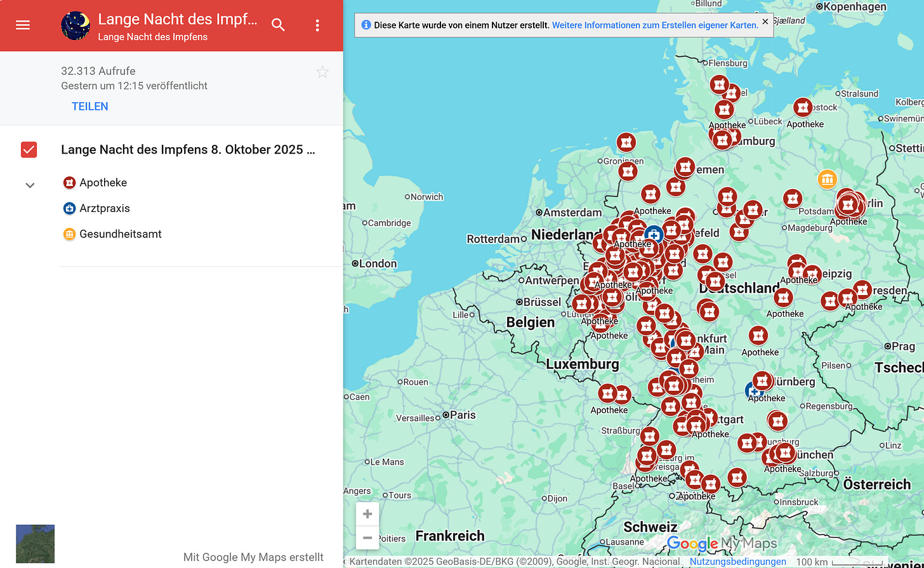
Task: Zoom in with the plus button
Action: pyautogui.click(x=367, y=514)
